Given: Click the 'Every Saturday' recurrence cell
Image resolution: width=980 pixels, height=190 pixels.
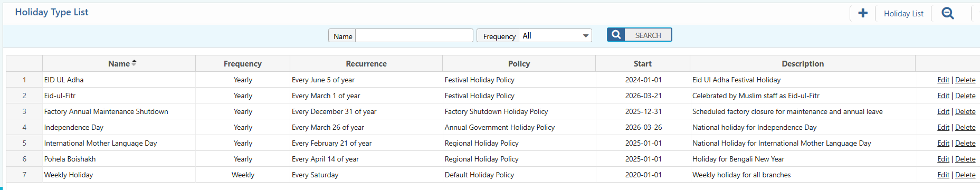Looking at the screenshot, I should pyautogui.click(x=366, y=175).
